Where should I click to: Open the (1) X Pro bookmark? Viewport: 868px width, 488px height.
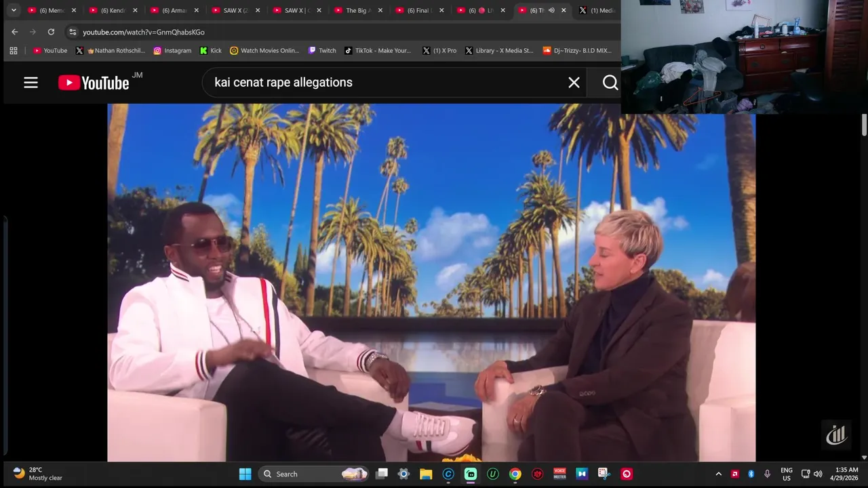(x=439, y=50)
